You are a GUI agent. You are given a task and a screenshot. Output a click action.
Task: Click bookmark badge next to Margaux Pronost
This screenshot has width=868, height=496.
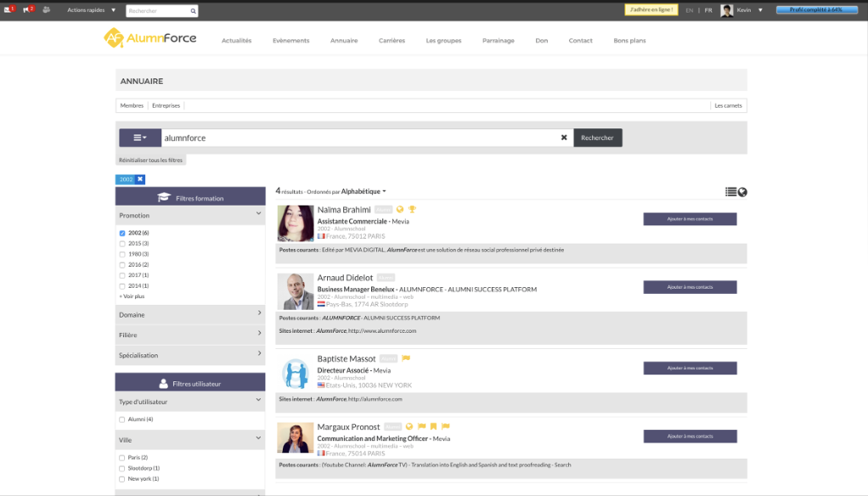pos(433,426)
